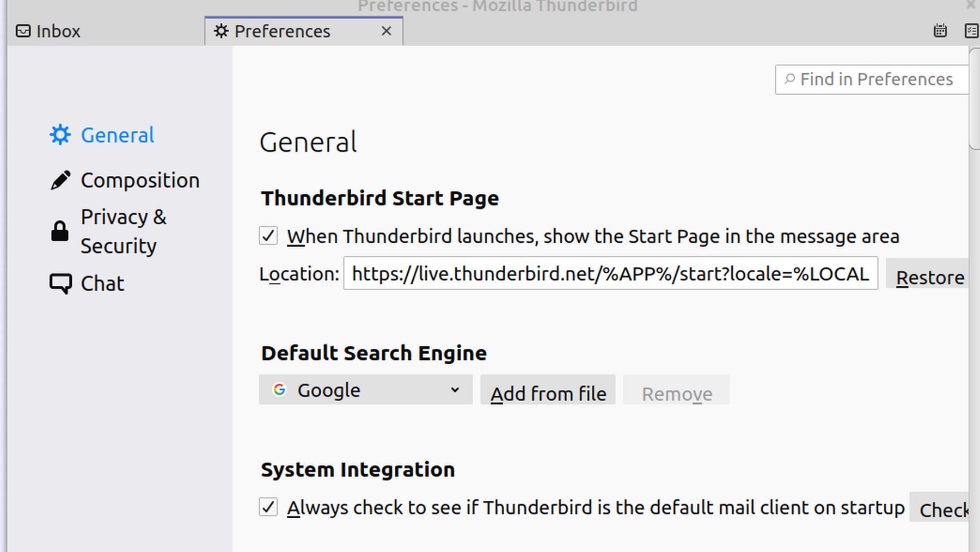Click the Composition pencil icon

[60, 180]
